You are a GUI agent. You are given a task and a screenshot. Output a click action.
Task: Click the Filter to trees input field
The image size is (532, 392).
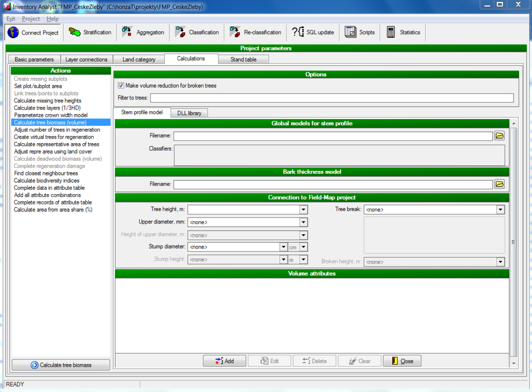(x=331, y=98)
